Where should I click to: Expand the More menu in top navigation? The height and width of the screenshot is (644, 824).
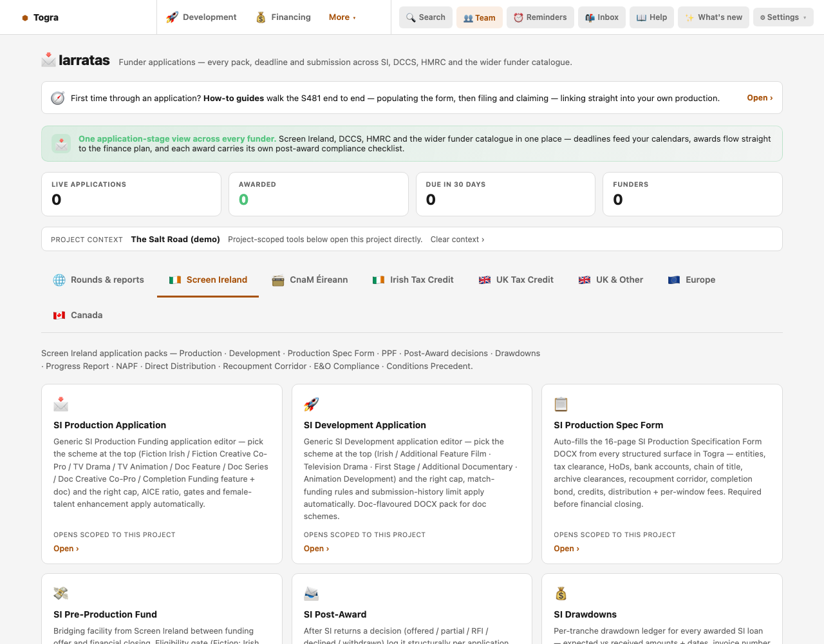click(x=342, y=17)
